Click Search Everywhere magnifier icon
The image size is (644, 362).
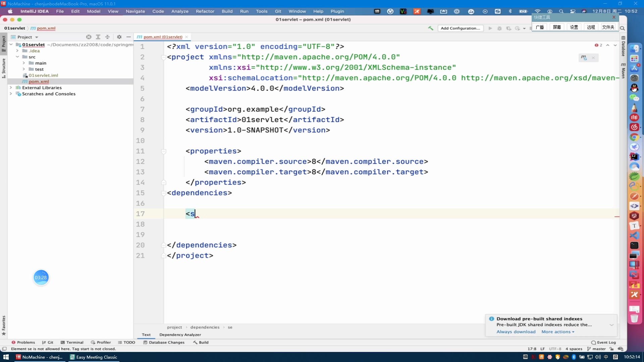point(622,28)
